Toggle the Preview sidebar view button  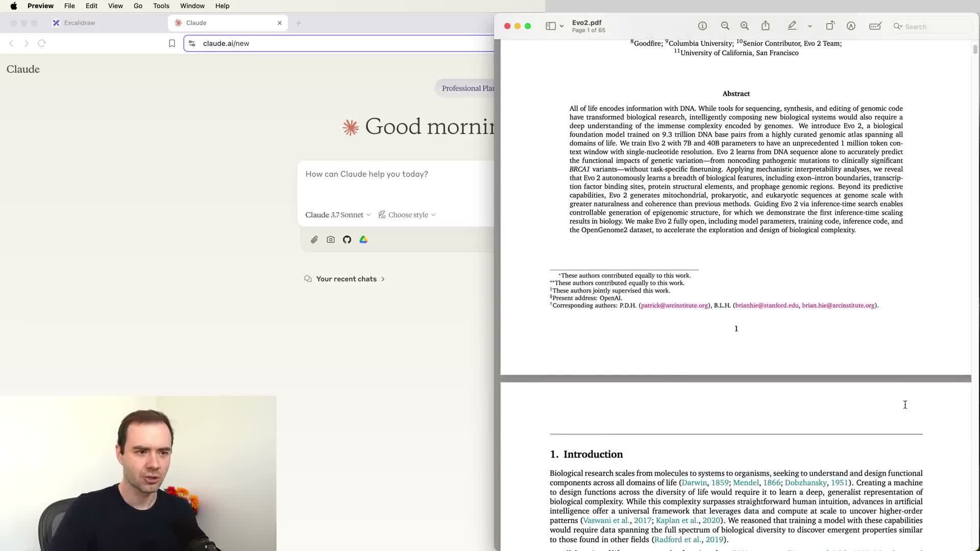(x=550, y=26)
